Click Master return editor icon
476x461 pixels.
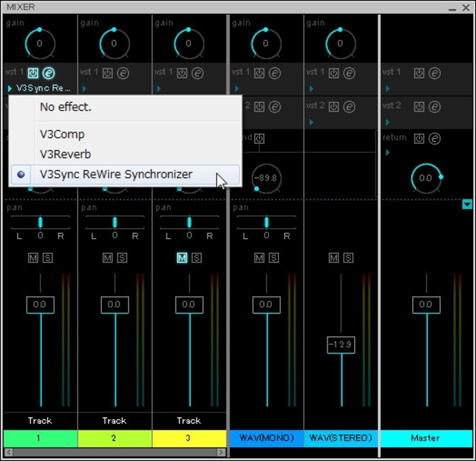[435, 139]
